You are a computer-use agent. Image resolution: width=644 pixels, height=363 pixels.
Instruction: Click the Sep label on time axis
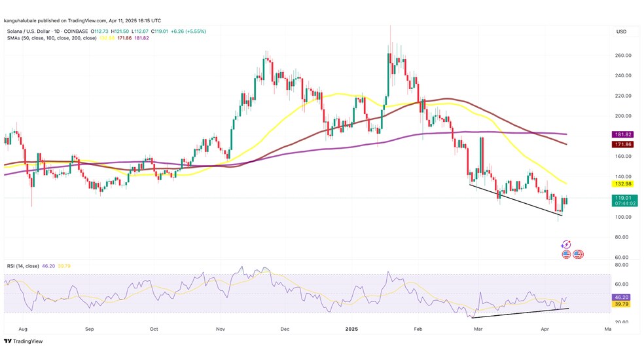coord(89,329)
